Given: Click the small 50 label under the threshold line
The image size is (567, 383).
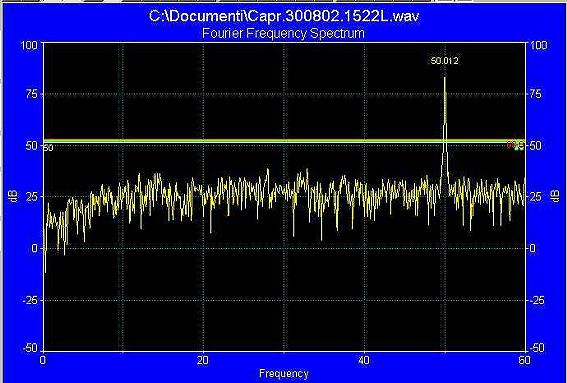Looking at the screenshot, I should pyautogui.click(x=48, y=148).
